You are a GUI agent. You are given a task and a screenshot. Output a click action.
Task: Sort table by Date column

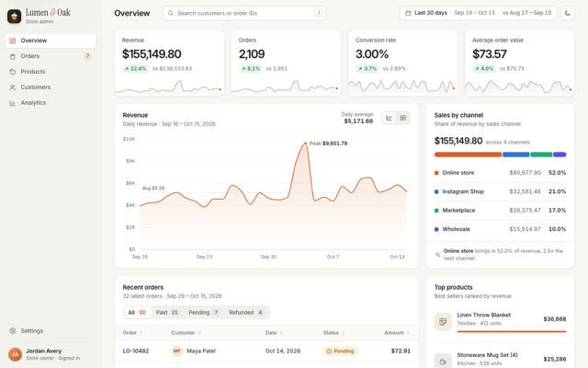click(274, 333)
